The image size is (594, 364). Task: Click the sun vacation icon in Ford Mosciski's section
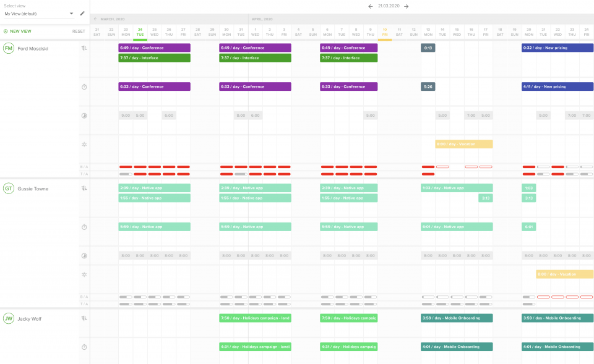pos(84,145)
